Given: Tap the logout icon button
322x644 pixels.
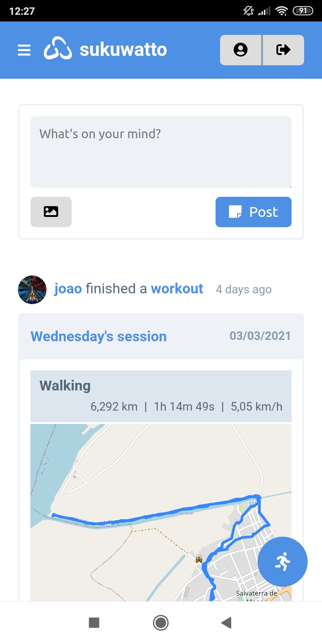Looking at the screenshot, I should coord(283,50).
